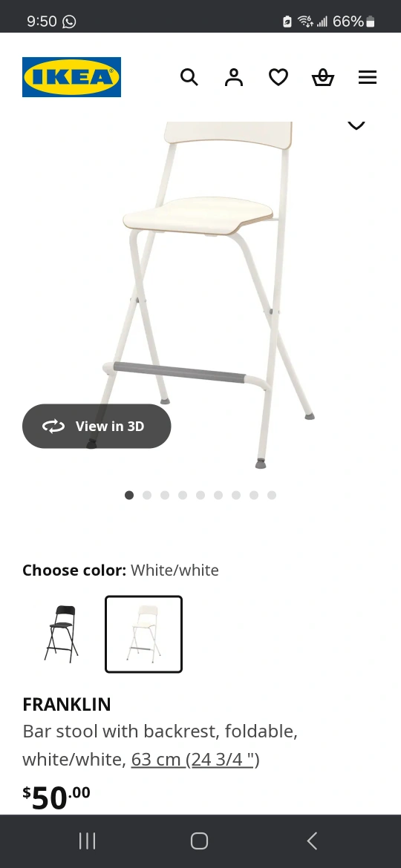Viewport: 401px width, 868px height.
Task: Open the shopping basket icon
Action: [323, 77]
